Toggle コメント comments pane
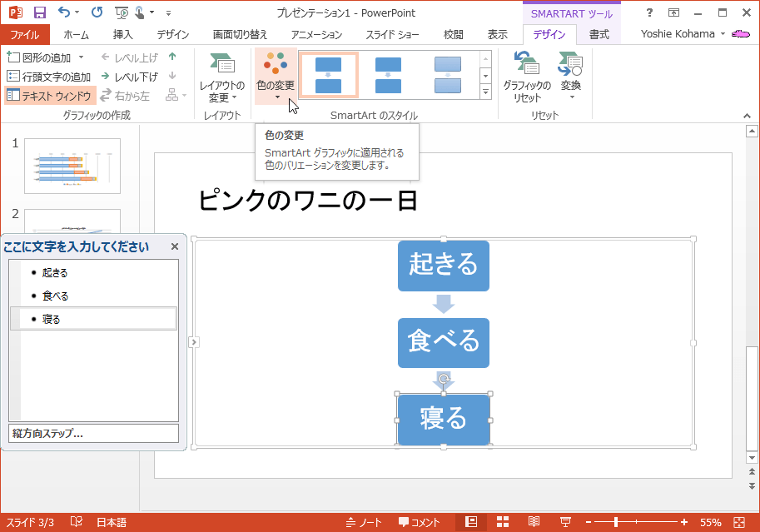760x532 pixels. 420,522
